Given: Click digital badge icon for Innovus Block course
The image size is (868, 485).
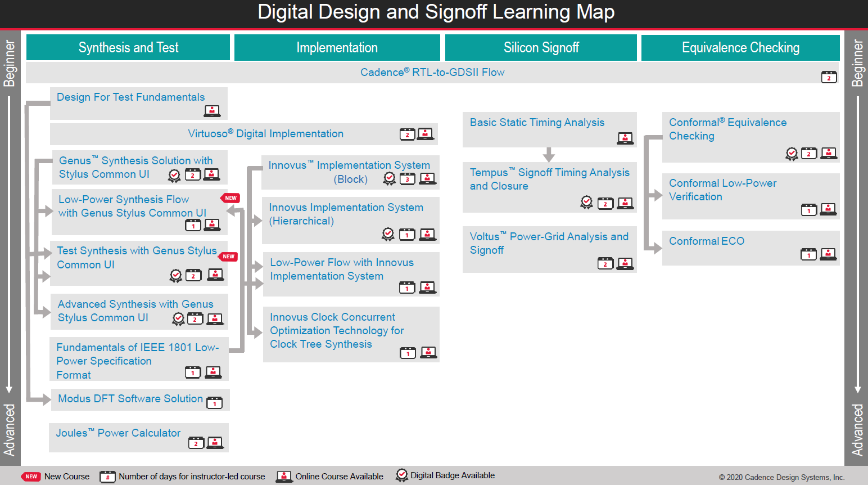Looking at the screenshot, I should tap(389, 179).
